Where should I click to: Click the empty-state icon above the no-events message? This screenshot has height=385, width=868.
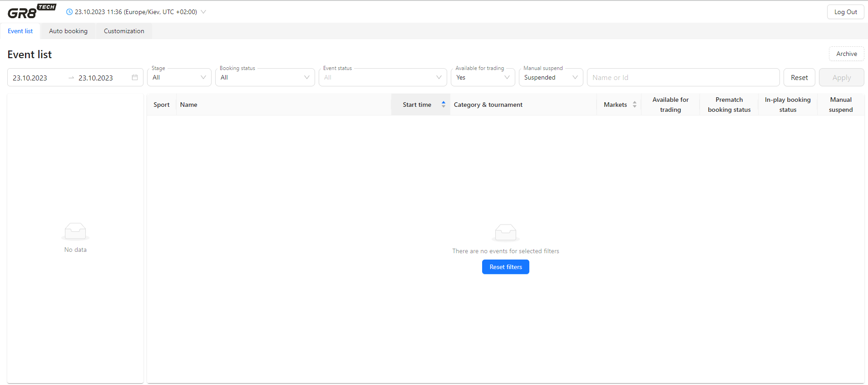tap(506, 233)
